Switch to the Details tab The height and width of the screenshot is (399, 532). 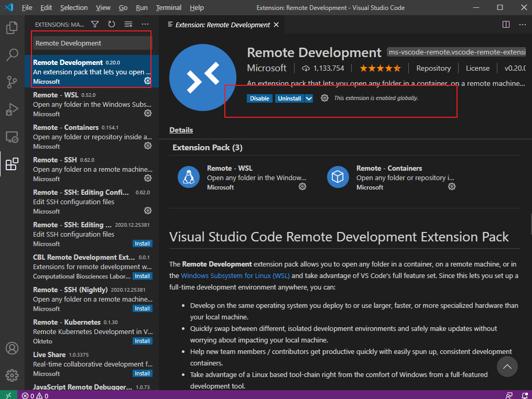(181, 130)
